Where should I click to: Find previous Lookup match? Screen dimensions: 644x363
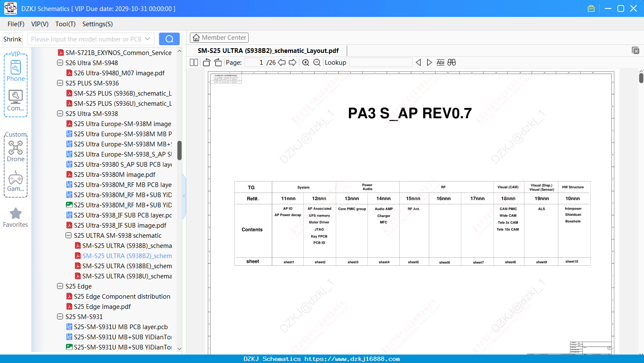tap(418, 63)
